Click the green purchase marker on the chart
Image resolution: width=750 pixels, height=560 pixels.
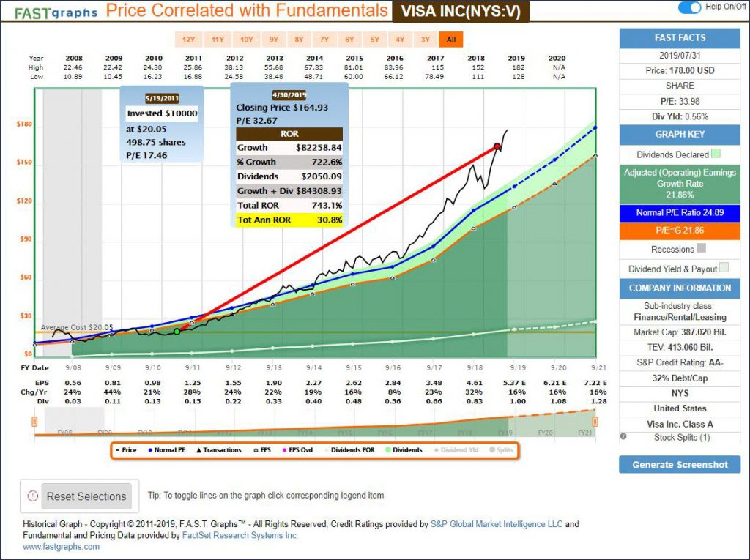[x=177, y=332]
